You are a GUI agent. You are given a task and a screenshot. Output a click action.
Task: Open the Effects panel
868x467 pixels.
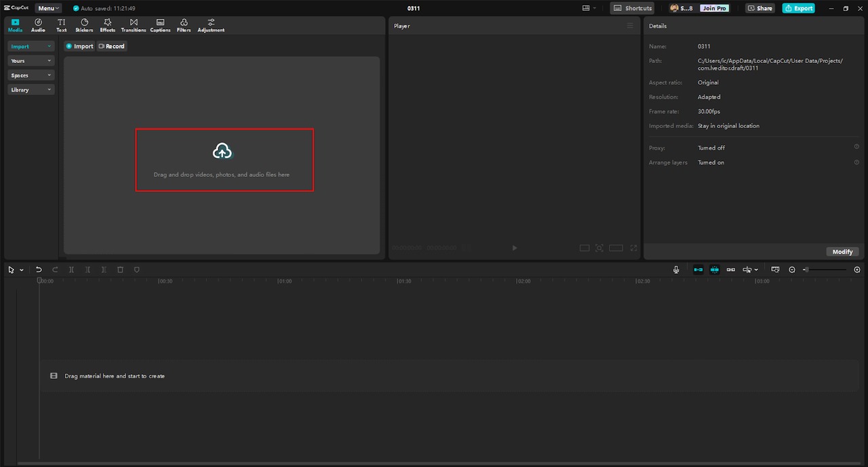(107, 26)
